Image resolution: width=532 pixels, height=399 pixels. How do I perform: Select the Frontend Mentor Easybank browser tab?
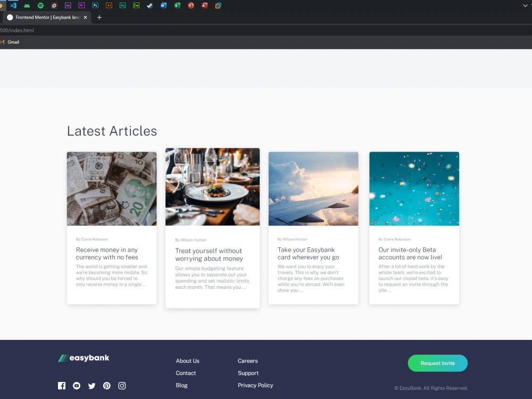45,17
